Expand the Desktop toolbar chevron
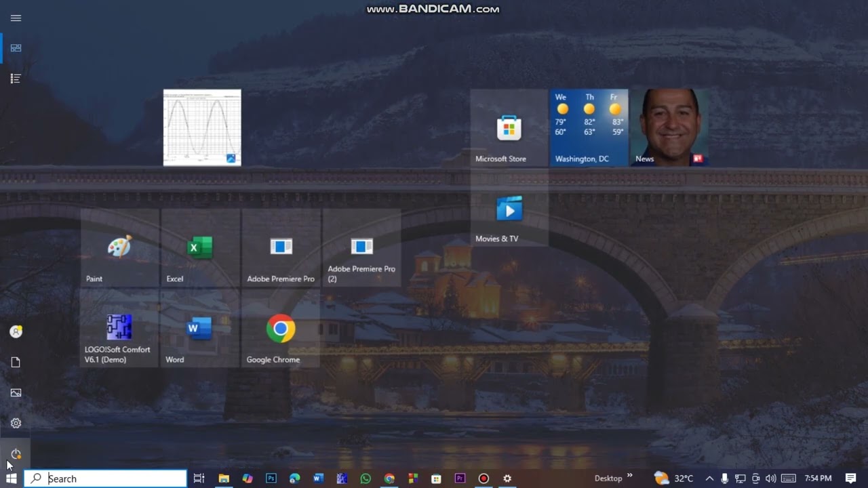Viewport: 868px width, 488px height. click(x=629, y=476)
